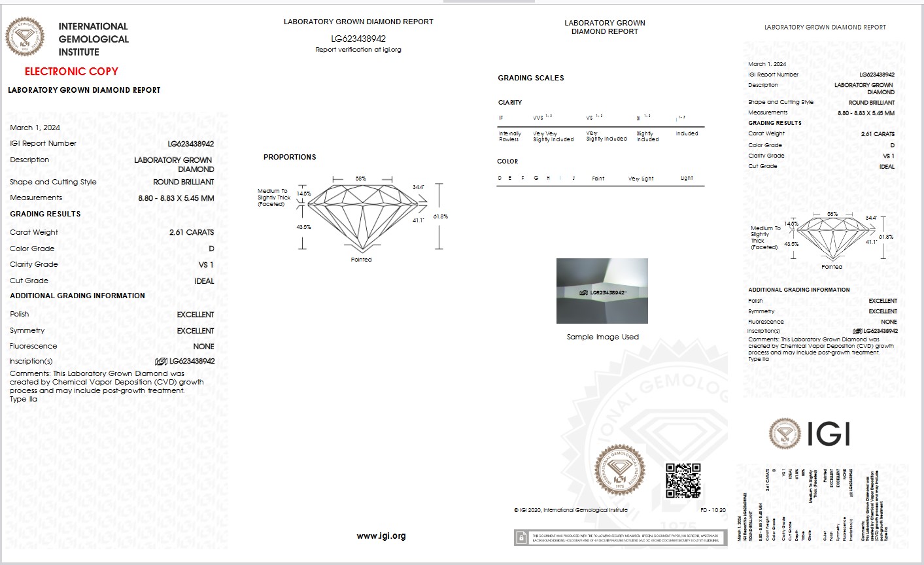Click the ELECTRONIC COPY red heading

(x=71, y=72)
